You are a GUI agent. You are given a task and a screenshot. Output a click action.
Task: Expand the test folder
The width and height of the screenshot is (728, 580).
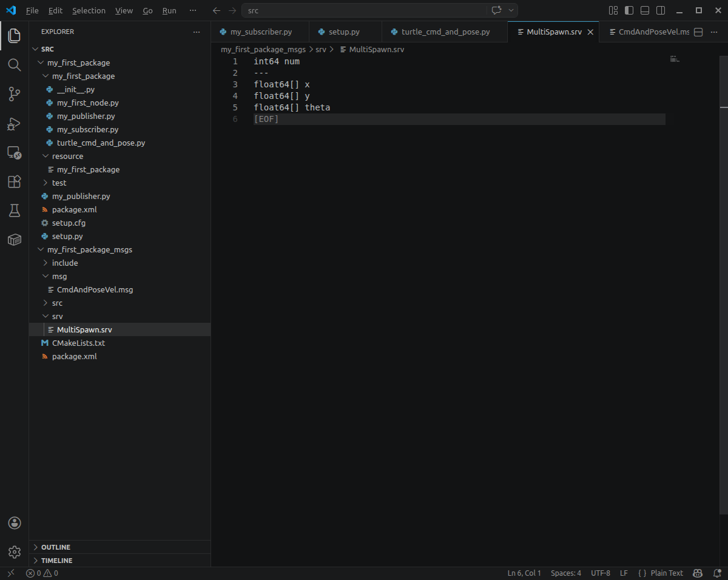45,183
